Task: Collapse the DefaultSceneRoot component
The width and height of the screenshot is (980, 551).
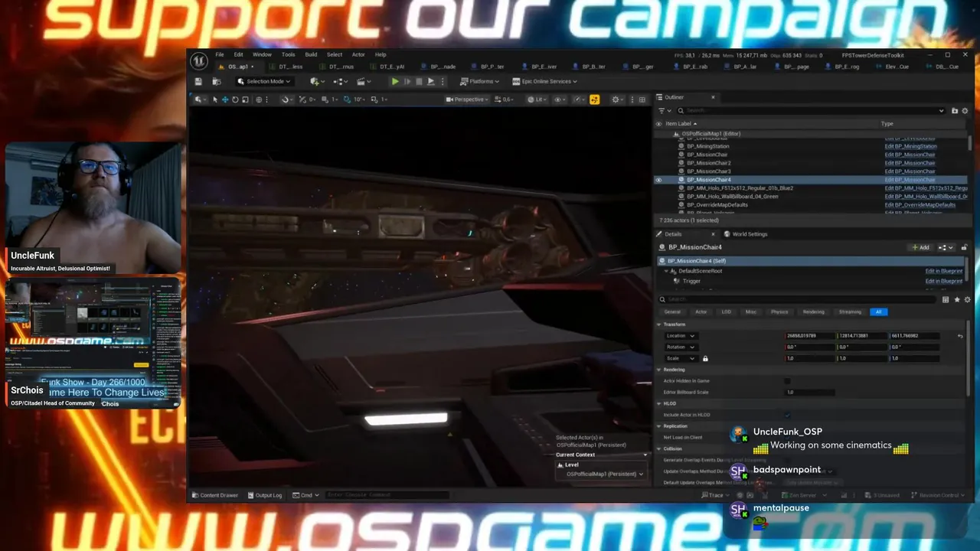Action: click(666, 271)
